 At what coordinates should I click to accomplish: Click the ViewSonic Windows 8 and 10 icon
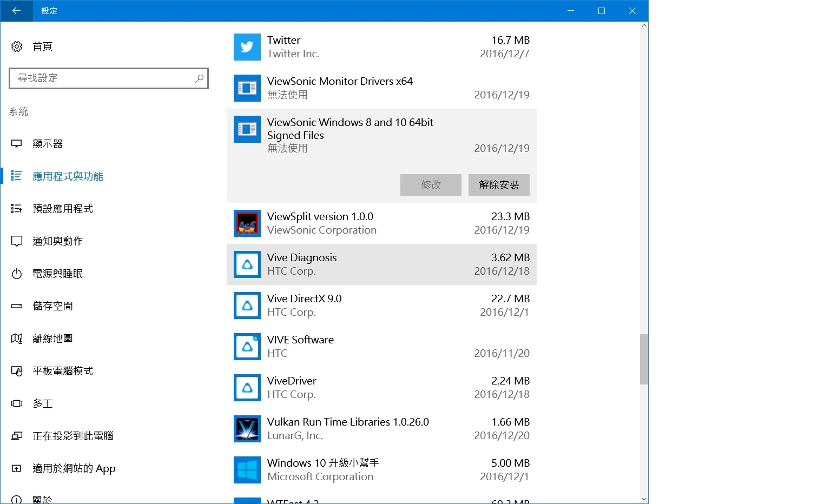tap(247, 129)
